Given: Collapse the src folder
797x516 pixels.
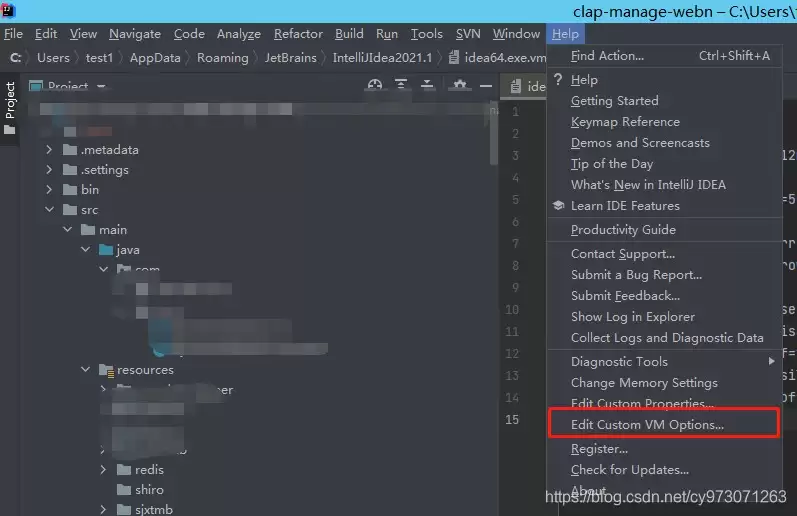Looking at the screenshot, I should [49, 209].
